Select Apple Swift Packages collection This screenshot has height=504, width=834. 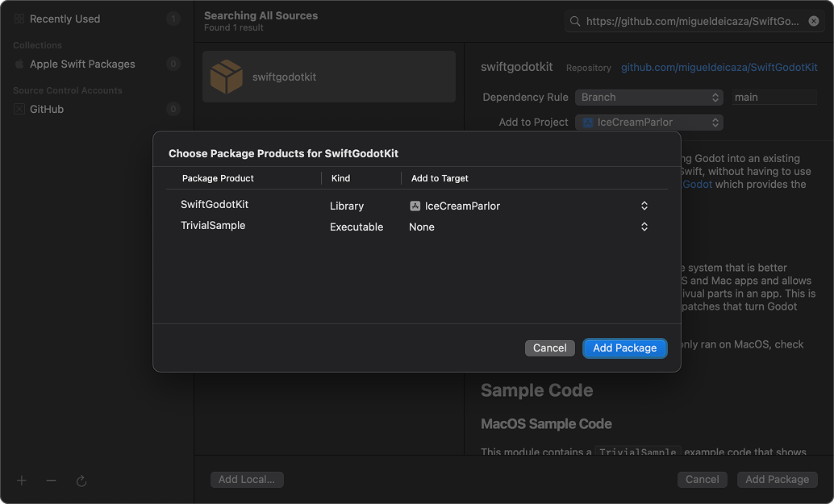coord(97,65)
